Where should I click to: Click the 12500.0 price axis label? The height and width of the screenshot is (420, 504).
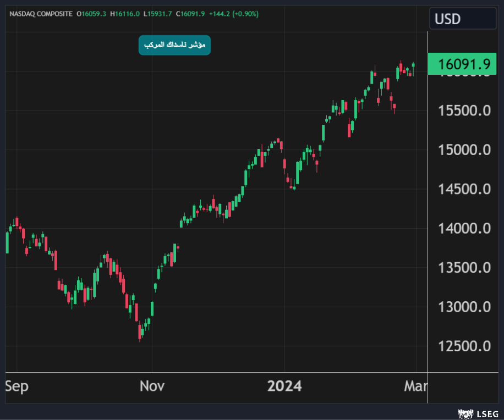click(x=465, y=346)
